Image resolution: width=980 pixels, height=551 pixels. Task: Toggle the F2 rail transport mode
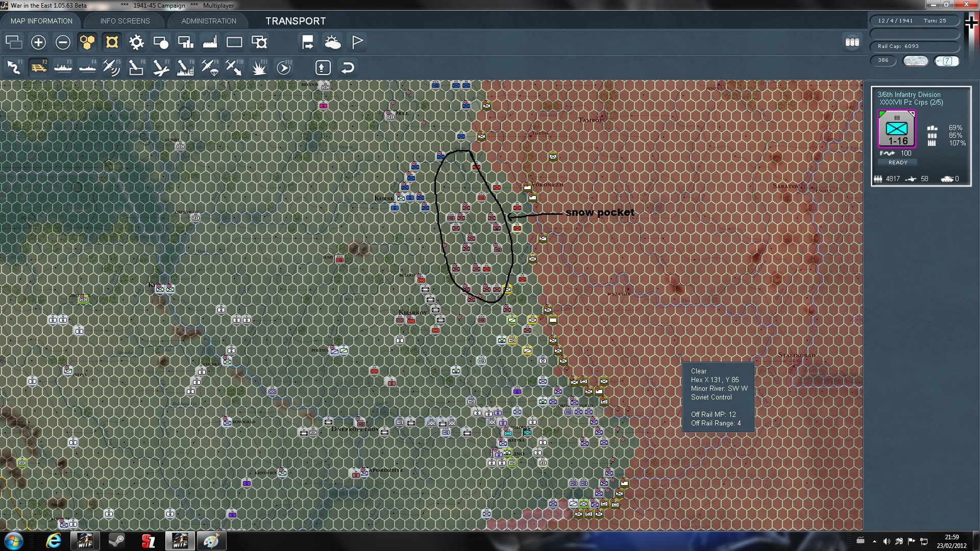38,67
